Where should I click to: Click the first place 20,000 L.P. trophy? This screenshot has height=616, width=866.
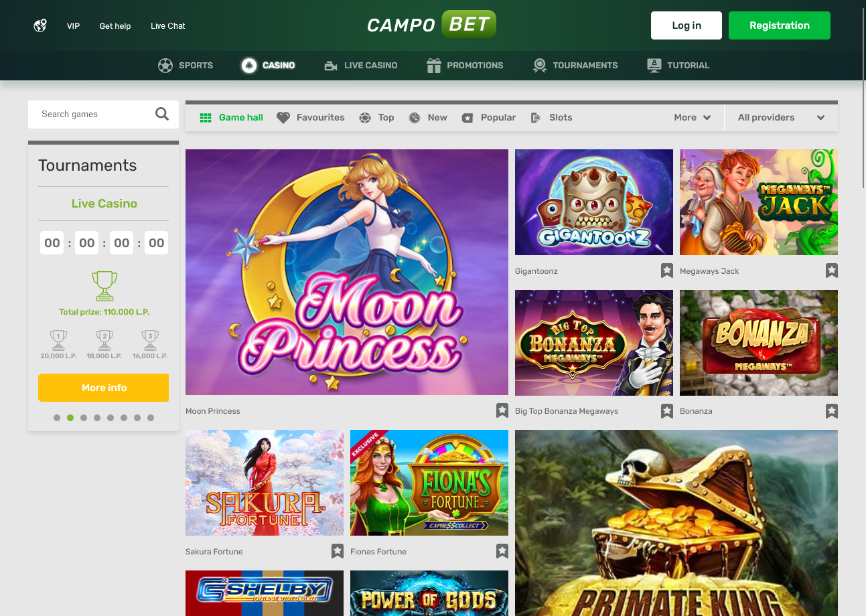coord(58,340)
